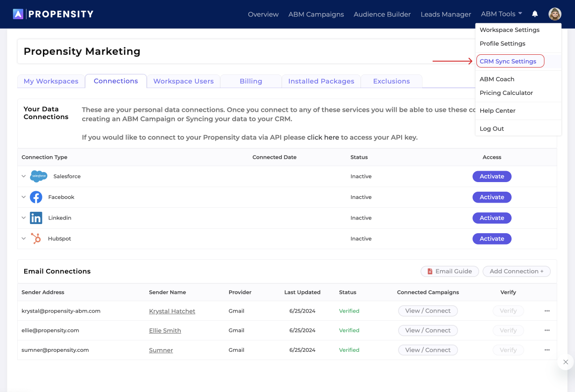Activate the Salesforce connection

492,176
